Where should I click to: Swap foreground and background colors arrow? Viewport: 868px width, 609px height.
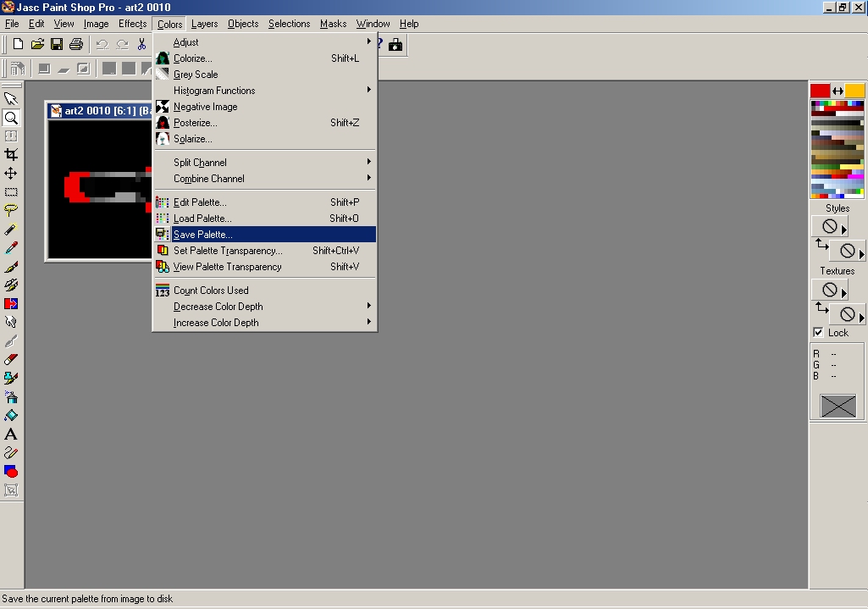(838, 91)
